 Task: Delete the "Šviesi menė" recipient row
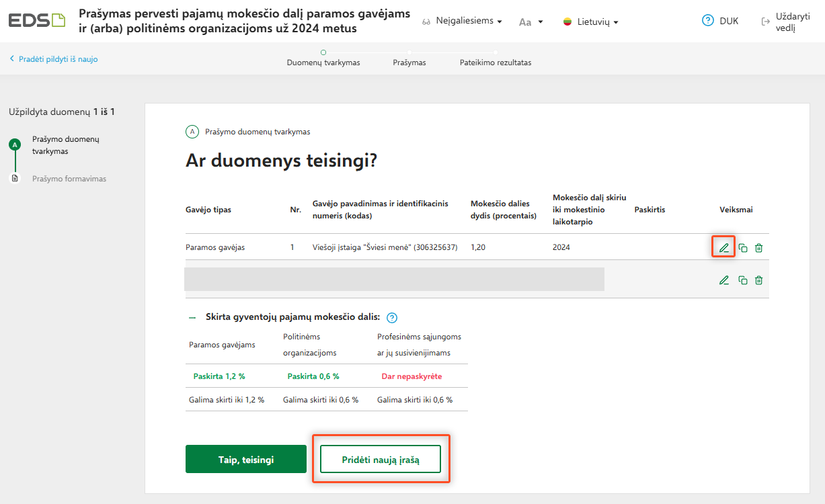point(758,248)
